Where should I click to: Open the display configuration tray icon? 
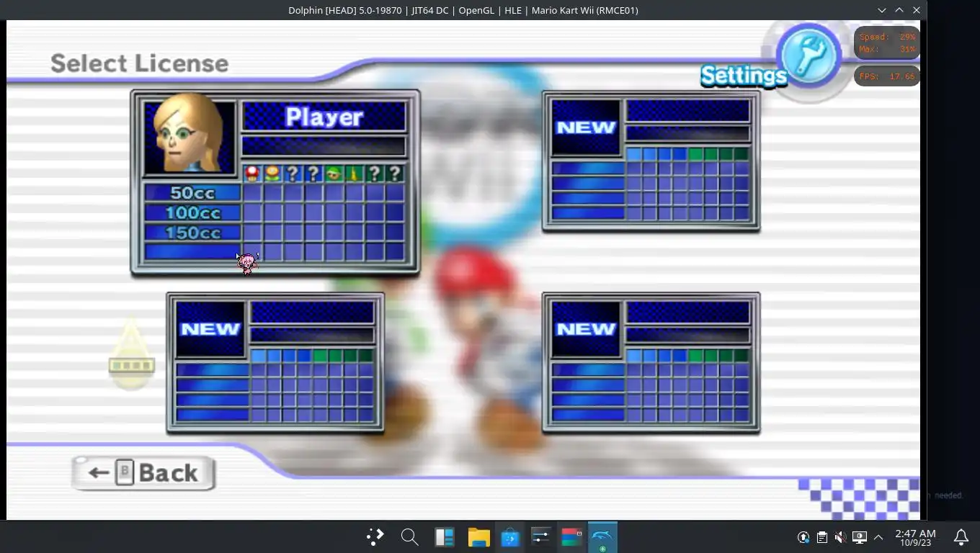(859, 537)
